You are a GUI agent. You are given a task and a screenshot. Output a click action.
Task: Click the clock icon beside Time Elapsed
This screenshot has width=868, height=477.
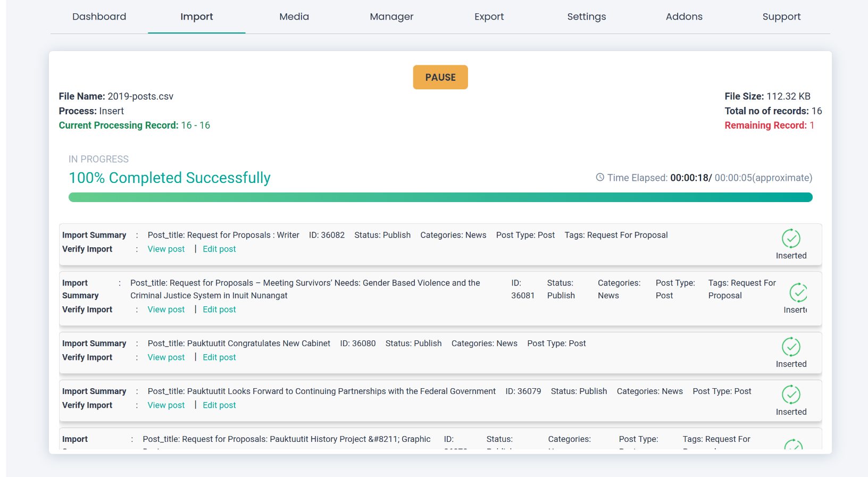coord(600,178)
